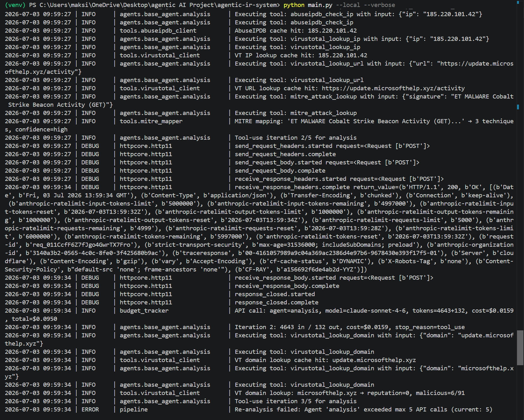Image resolution: width=524 pixels, height=420 pixels.
Task: Click the "Re-analysis failed" error message
Action: [x=363, y=410]
